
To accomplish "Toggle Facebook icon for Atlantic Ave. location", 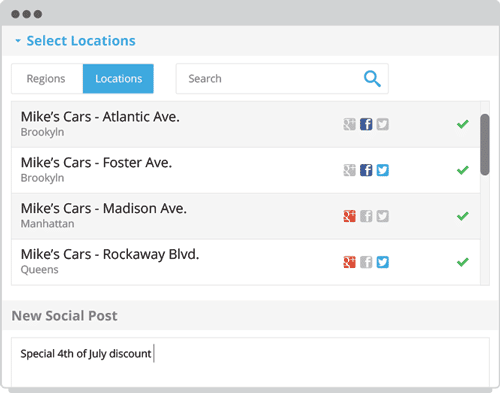I will (366, 124).
